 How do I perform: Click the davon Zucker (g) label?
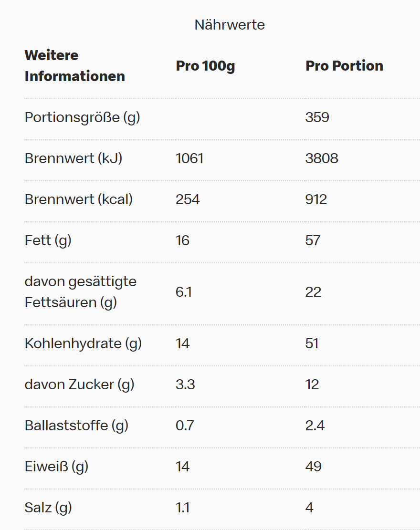[x=79, y=385]
